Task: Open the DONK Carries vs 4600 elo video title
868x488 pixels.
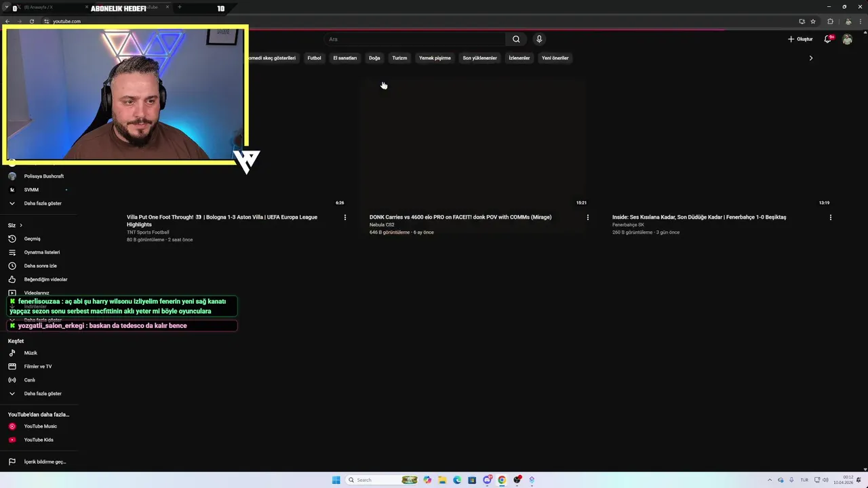Action: 460,217
